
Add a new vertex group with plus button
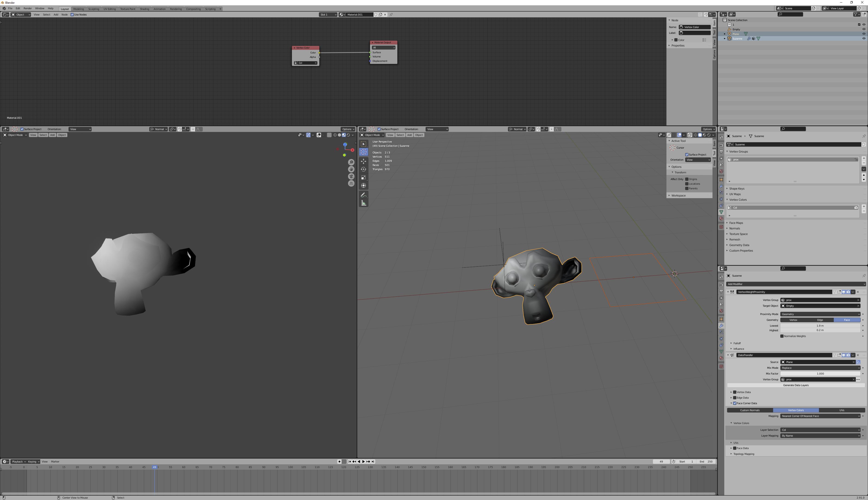(x=864, y=158)
